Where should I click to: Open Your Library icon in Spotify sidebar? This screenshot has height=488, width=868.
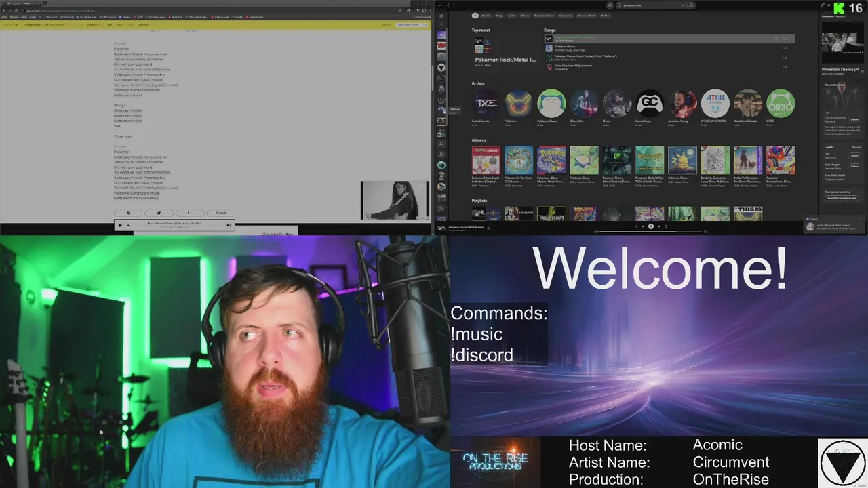click(x=441, y=16)
